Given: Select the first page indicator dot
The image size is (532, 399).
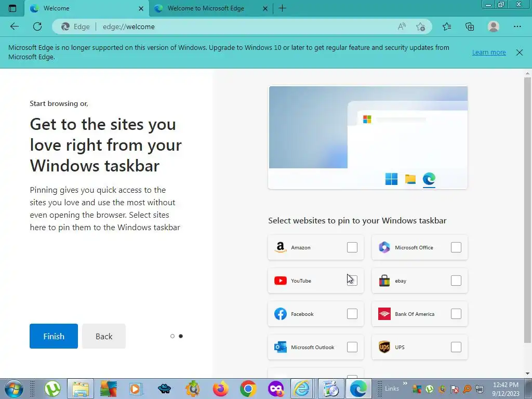Looking at the screenshot, I should pos(172,336).
